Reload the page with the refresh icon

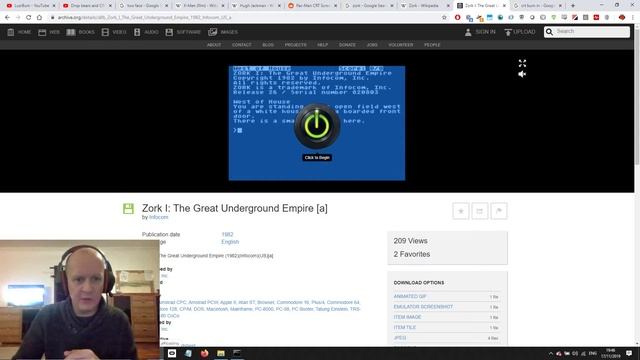coord(29,18)
